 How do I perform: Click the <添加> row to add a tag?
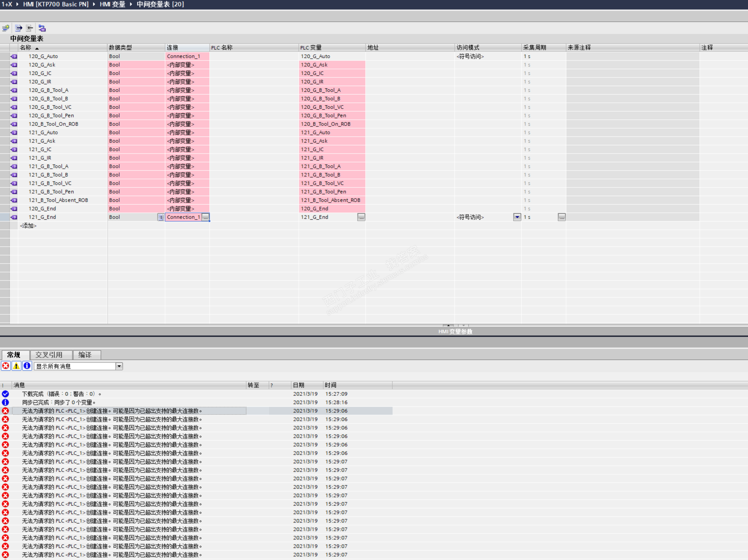tap(29, 226)
